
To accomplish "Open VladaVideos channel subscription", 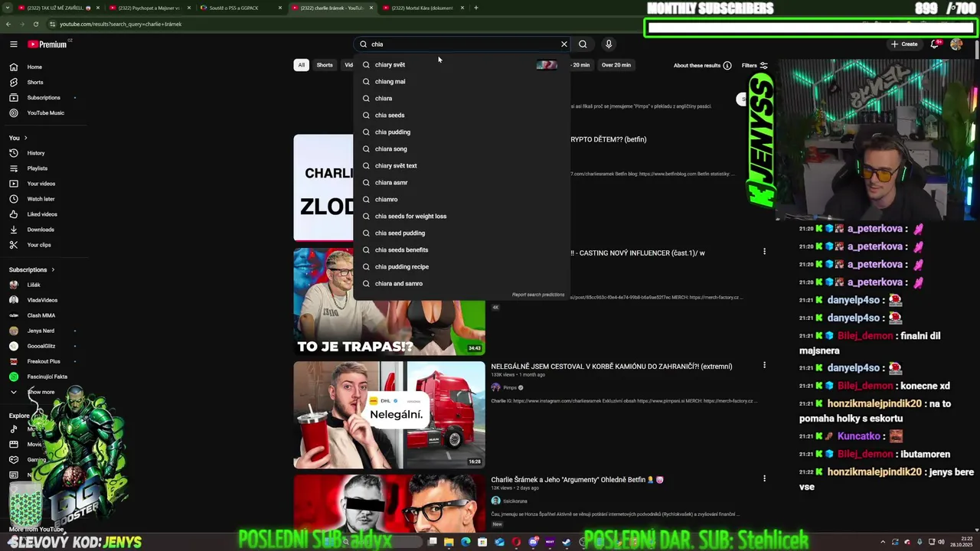I will tap(42, 300).
